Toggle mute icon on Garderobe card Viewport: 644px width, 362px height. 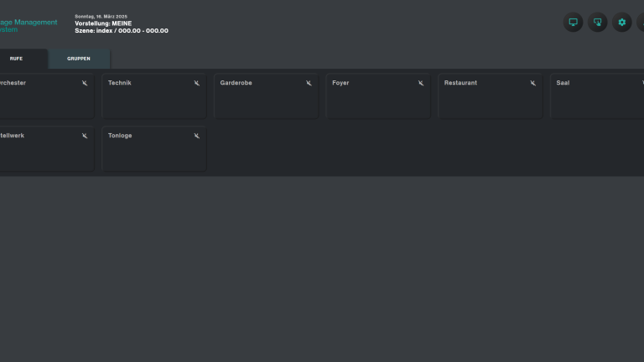point(309,83)
